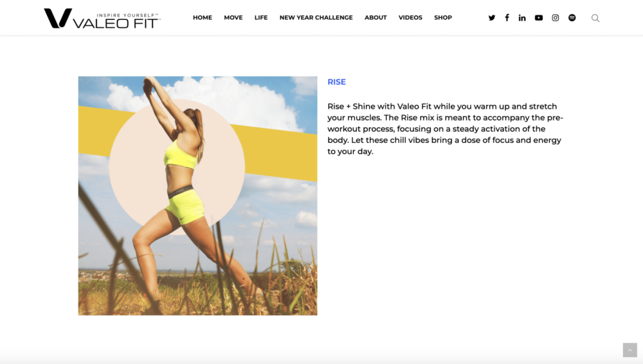643x364 pixels.
Task: Click the back-to-top arrow button
Action: [x=630, y=350]
